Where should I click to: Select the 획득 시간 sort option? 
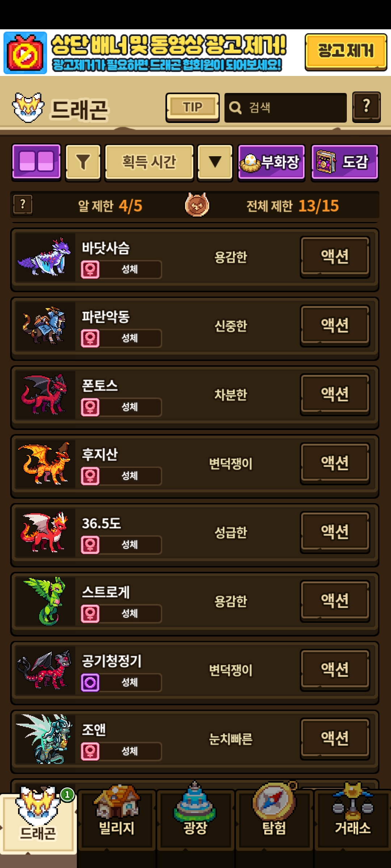pyautogui.click(x=149, y=162)
